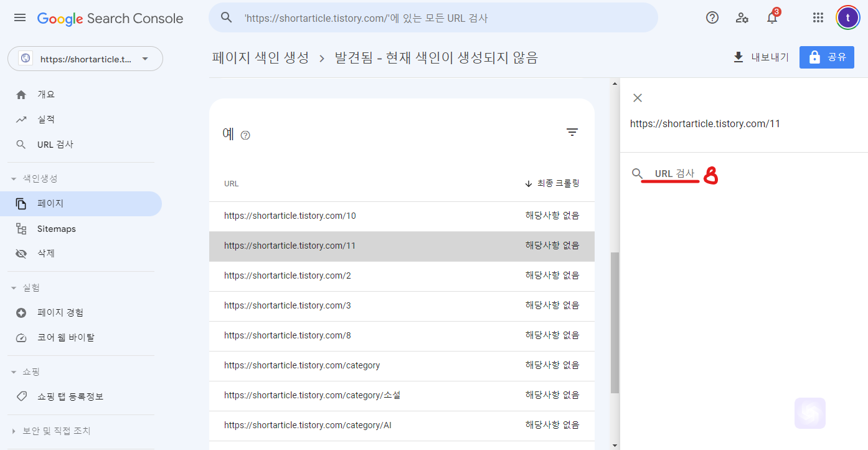
Task: Click the 공유 share button
Action: [826, 57]
